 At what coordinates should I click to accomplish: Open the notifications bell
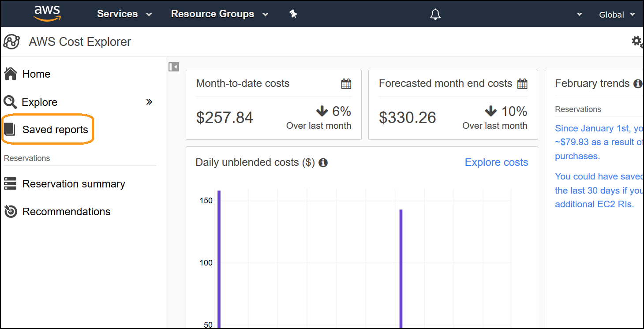point(435,15)
